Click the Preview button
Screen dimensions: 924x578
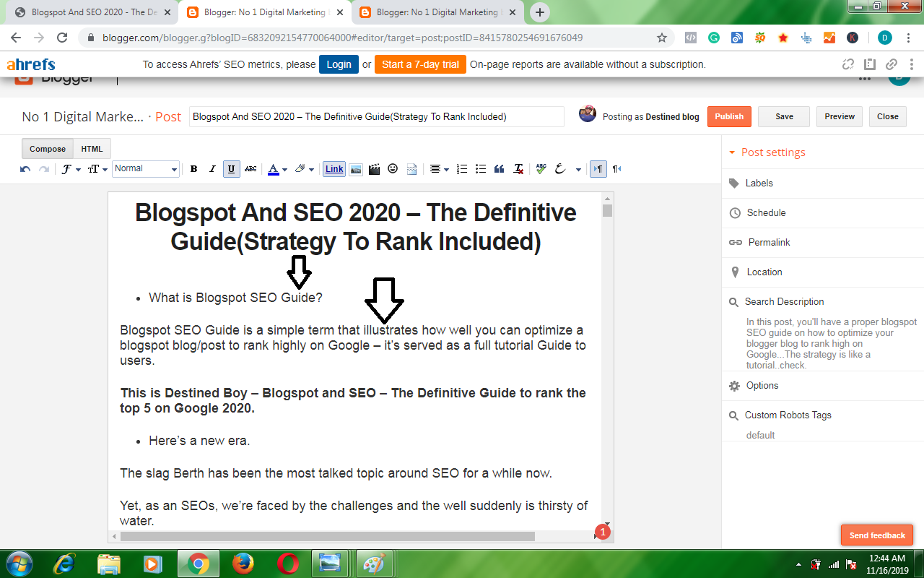840,116
